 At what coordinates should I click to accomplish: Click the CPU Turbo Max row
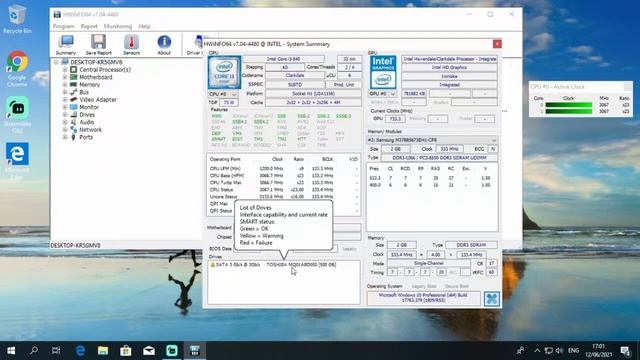(284, 182)
